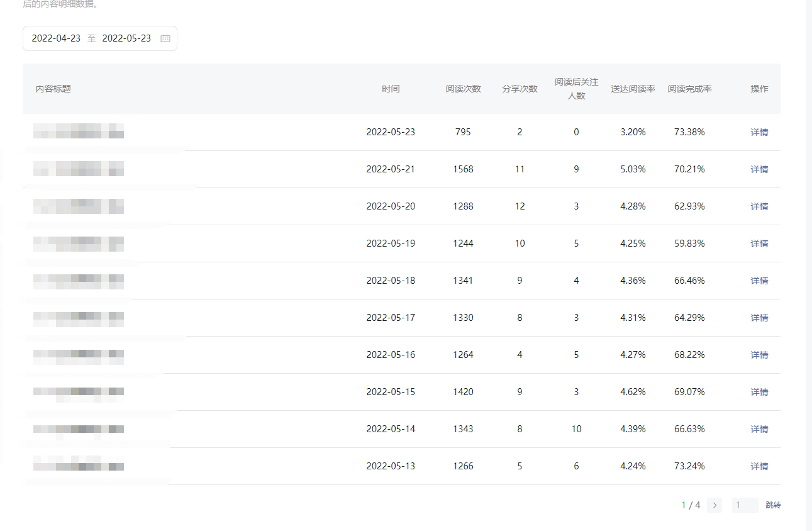Click the blurred title of the 2022-05-21 article
This screenshot has height=531, width=812.
tap(79, 169)
